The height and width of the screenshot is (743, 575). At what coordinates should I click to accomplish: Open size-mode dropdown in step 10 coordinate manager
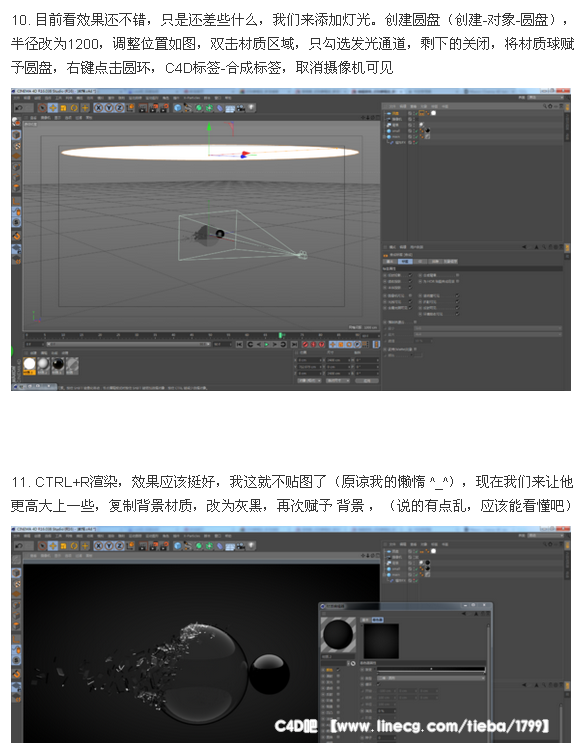(338, 381)
